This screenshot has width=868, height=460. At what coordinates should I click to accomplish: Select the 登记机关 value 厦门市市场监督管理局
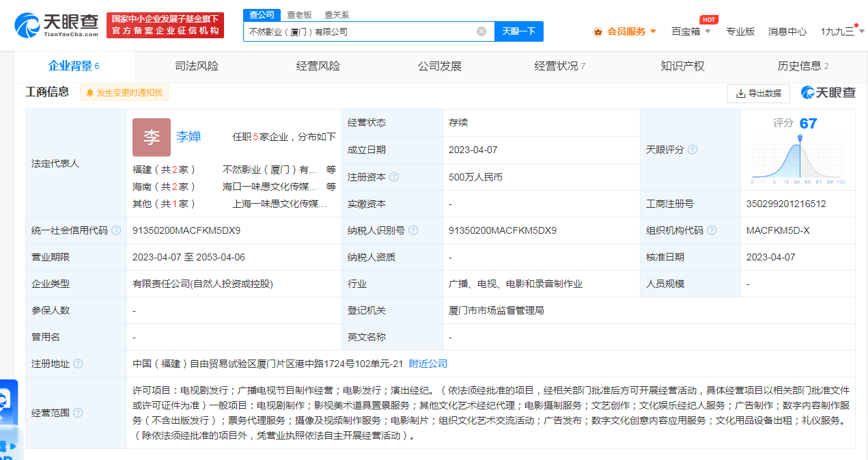[496, 310]
